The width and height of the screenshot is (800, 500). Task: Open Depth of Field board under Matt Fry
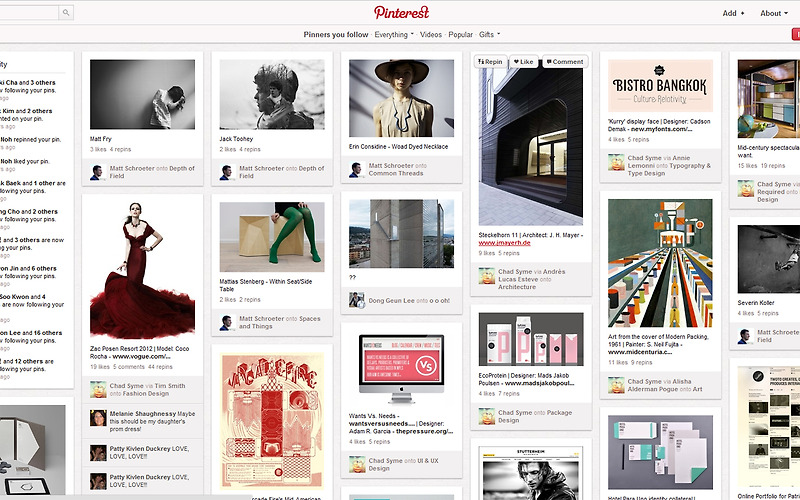152,172
